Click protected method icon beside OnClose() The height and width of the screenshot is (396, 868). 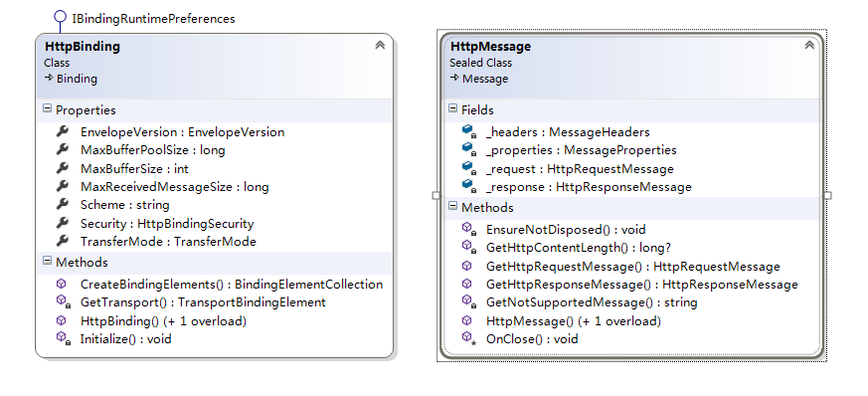click(469, 338)
